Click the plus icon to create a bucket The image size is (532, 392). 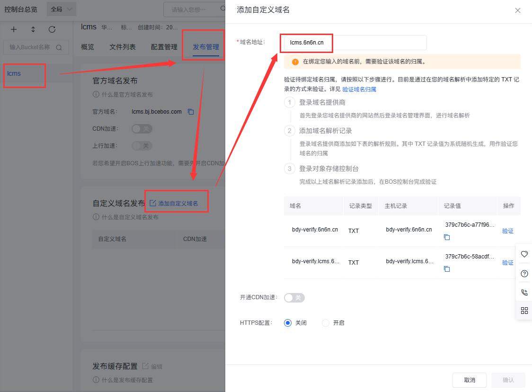tap(14, 29)
